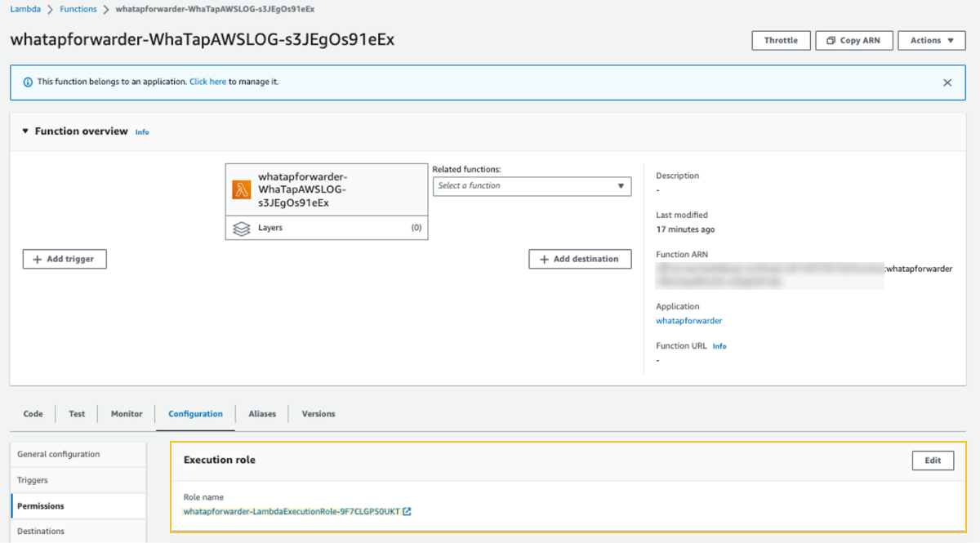Click the Copy ARN button
Screen dimensions: 980x543
tap(853, 41)
